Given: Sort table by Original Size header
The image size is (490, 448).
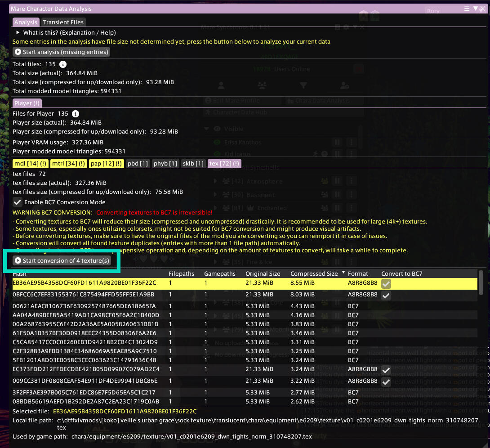Looking at the screenshot, I should click(x=263, y=273).
